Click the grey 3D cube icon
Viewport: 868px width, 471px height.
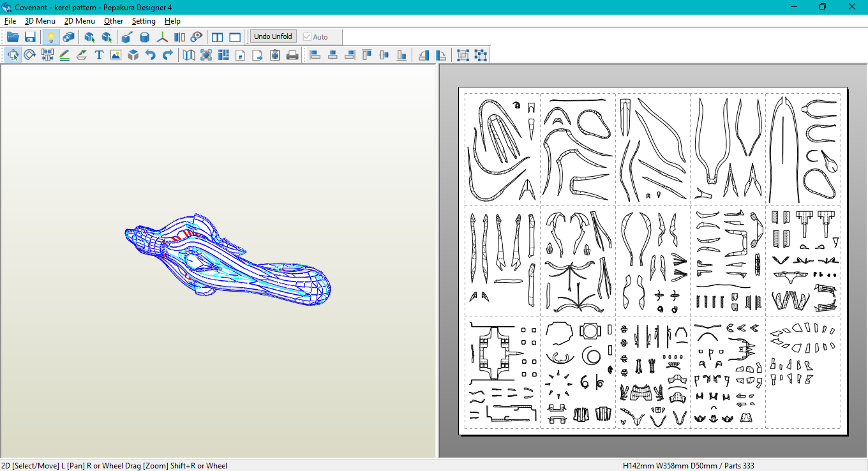133,55
